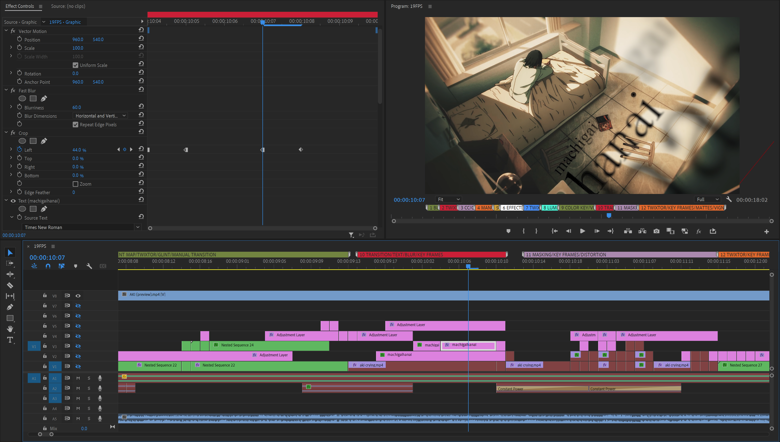Viewport: 780px width, 442px height.
Task: Go to Out point in Program monitor
Action: click(611, 231)
